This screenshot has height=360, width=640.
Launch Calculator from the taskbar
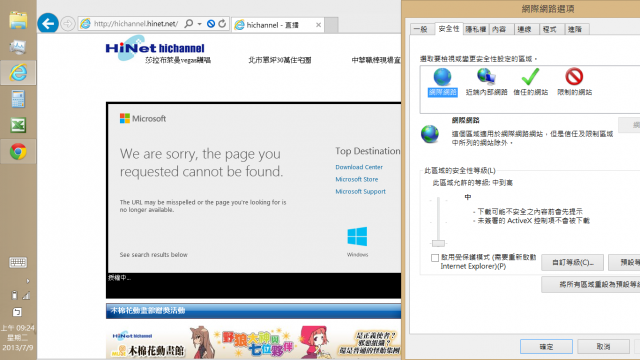pyautogui.click(x=18, y=99)
